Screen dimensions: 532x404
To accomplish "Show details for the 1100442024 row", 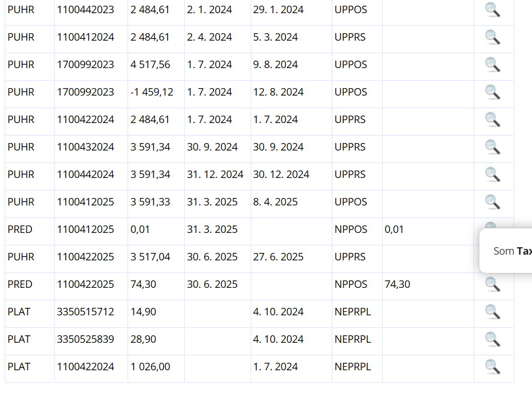I will 493,175.
